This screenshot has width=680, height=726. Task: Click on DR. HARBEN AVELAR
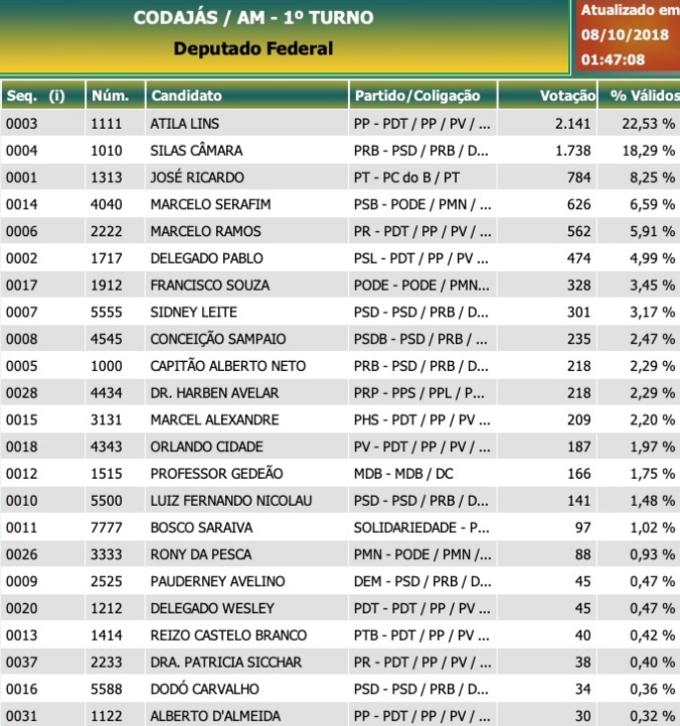214,393
